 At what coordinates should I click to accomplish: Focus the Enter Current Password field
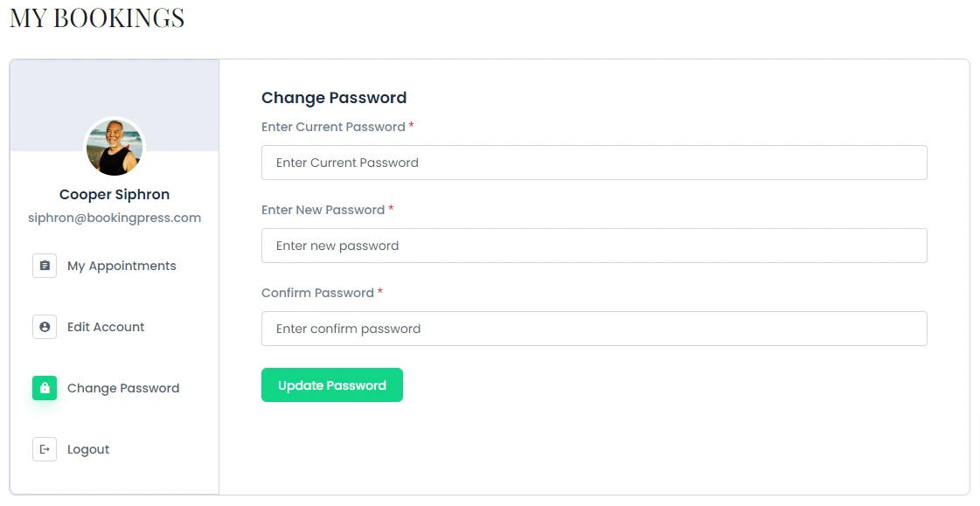594,163
